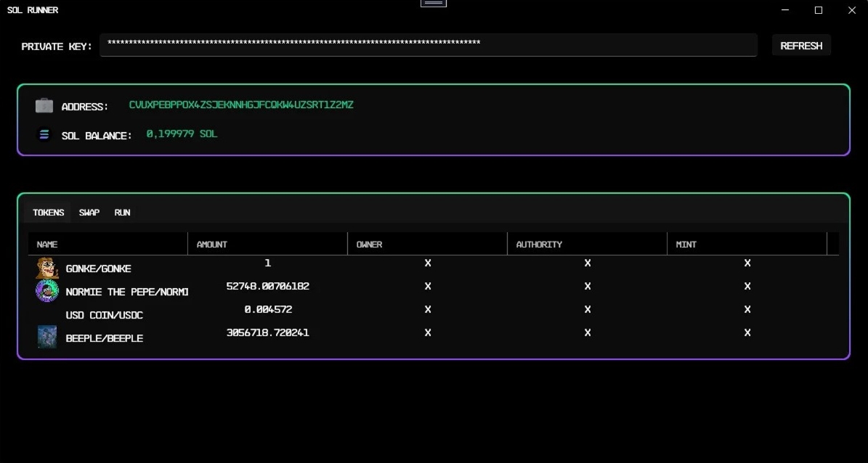Toggle the AUTHORITY X for USD COIN
This screenshot has height=463, width=868.
587,309
